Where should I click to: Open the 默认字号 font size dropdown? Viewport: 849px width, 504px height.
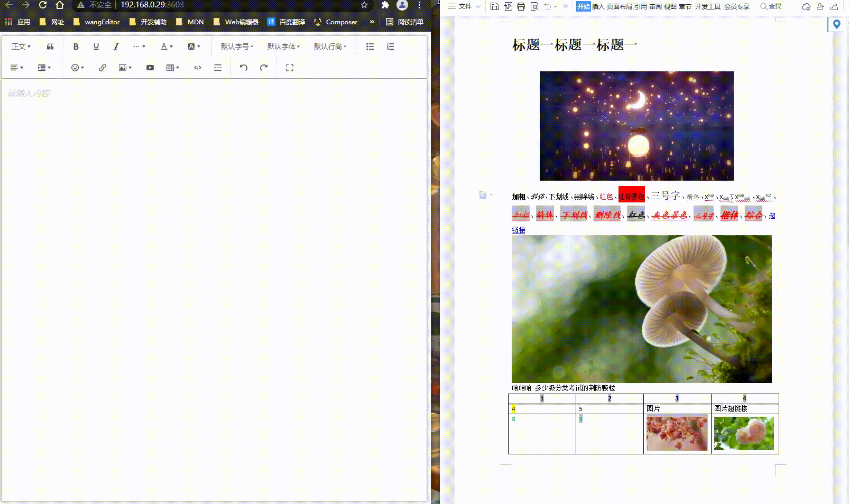(236, 46)
